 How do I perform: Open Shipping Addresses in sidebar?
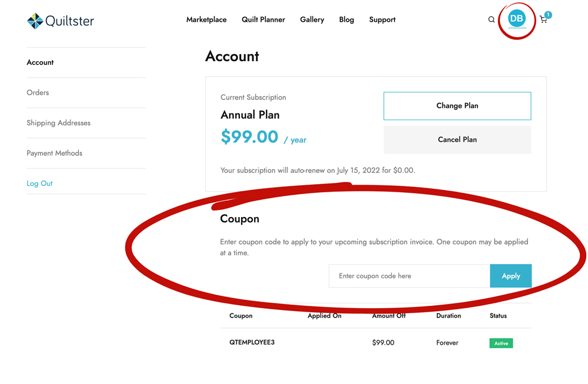58,123
